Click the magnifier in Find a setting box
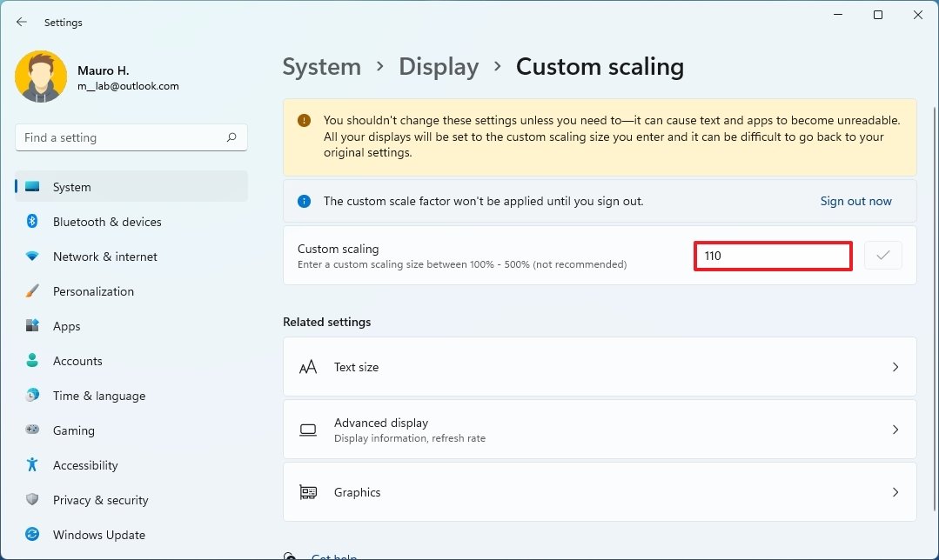 tap(231, 137)
